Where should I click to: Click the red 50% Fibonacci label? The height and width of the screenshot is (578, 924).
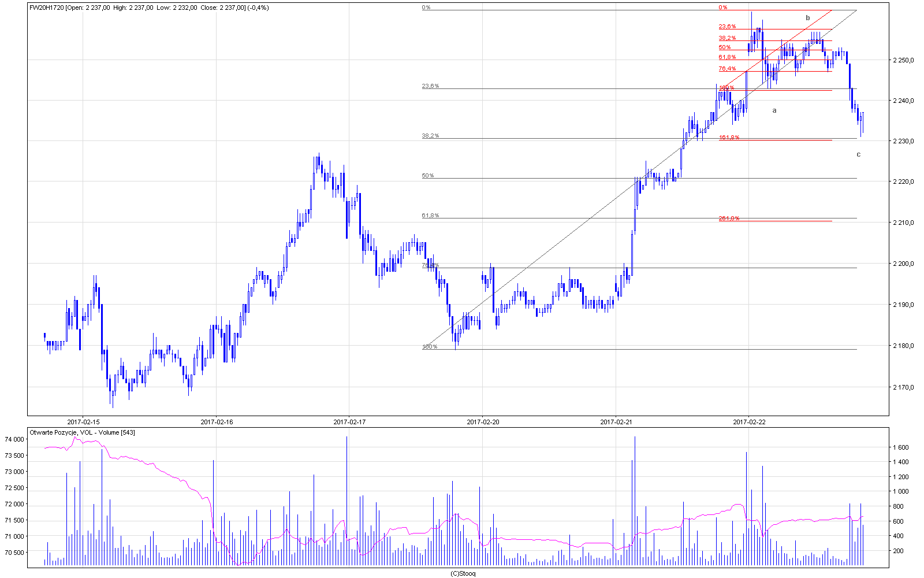tap(725, 47)
